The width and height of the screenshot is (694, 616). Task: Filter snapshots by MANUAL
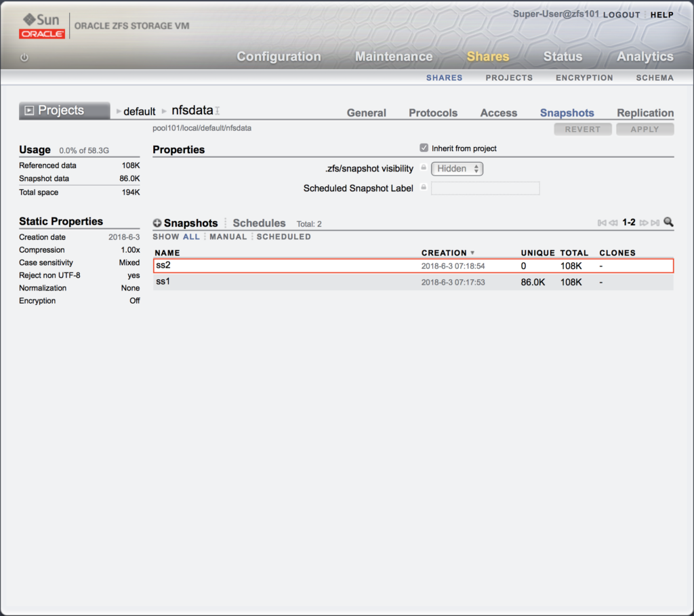(x=228, y=237)
